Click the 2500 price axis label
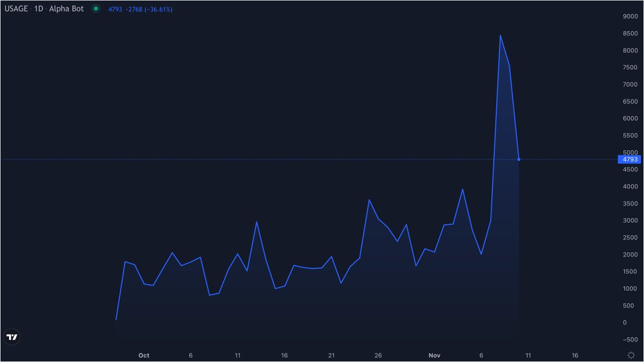This screenshot has width=644, height=362. click(630, 237)
